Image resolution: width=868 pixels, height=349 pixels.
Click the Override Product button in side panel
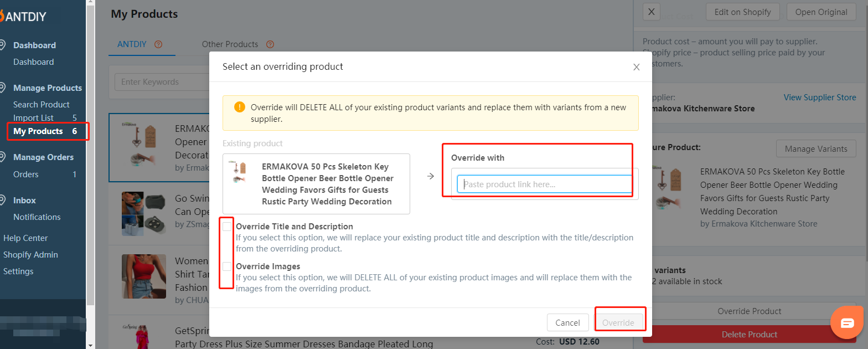[750, 311]
